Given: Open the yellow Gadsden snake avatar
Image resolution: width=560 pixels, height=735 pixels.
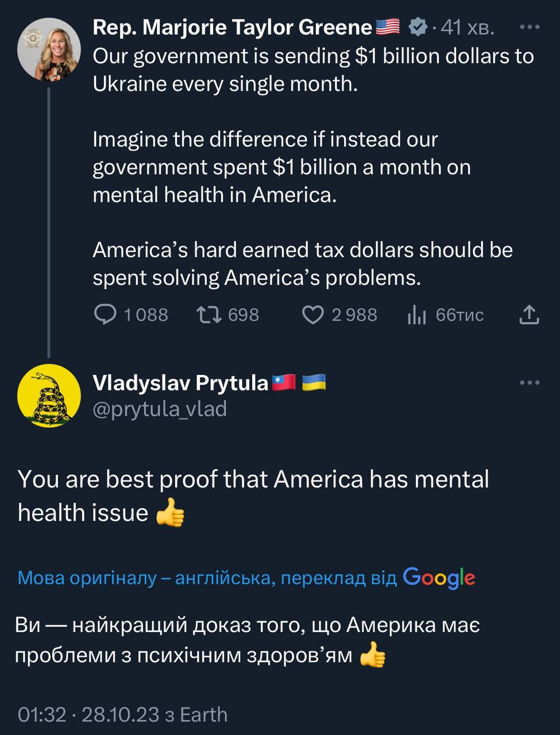Looking at the screenshot, I should pyautogui.click(x=49, y=396).
